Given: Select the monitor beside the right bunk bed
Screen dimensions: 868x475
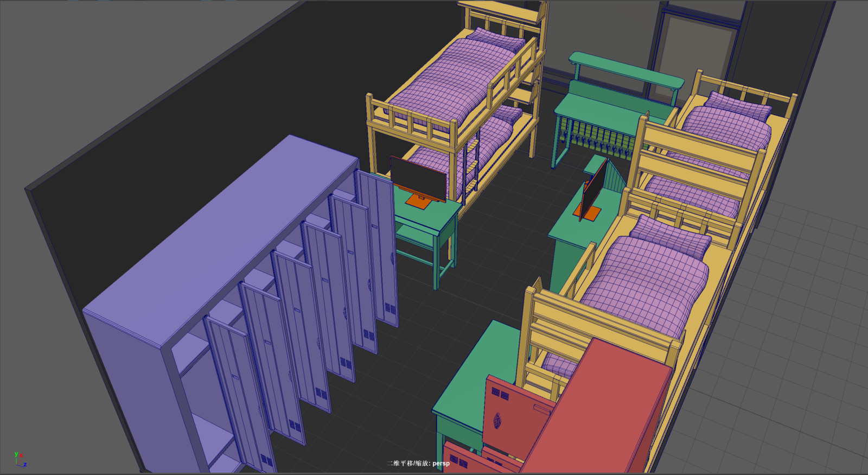Looking at the screenshot, I should [594, 188].
